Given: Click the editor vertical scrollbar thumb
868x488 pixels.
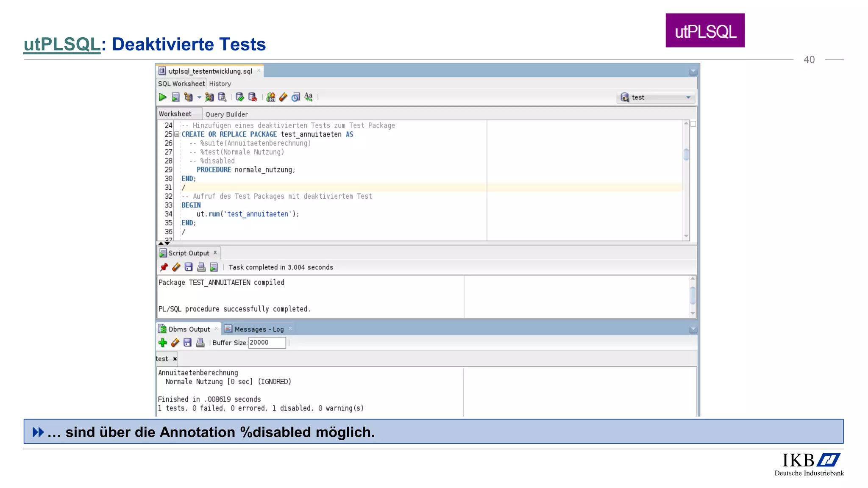Looking at the screenshot, I should coord(686,154).
